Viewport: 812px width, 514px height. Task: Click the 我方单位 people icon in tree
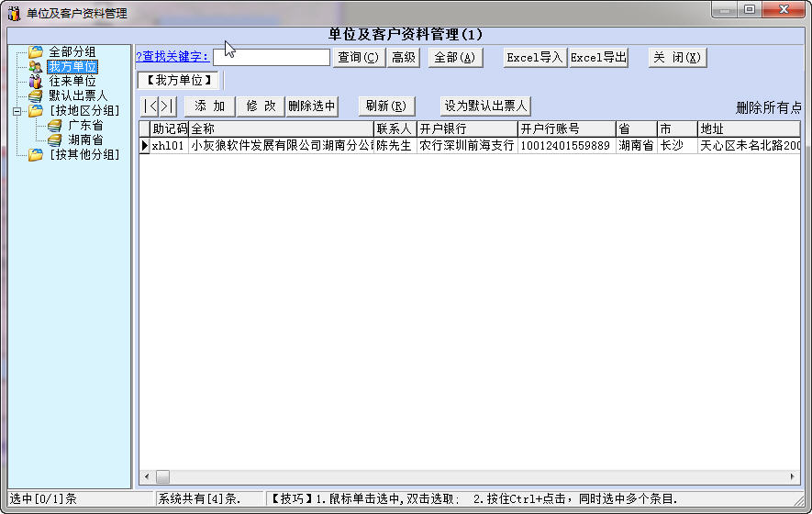(36, 67)
